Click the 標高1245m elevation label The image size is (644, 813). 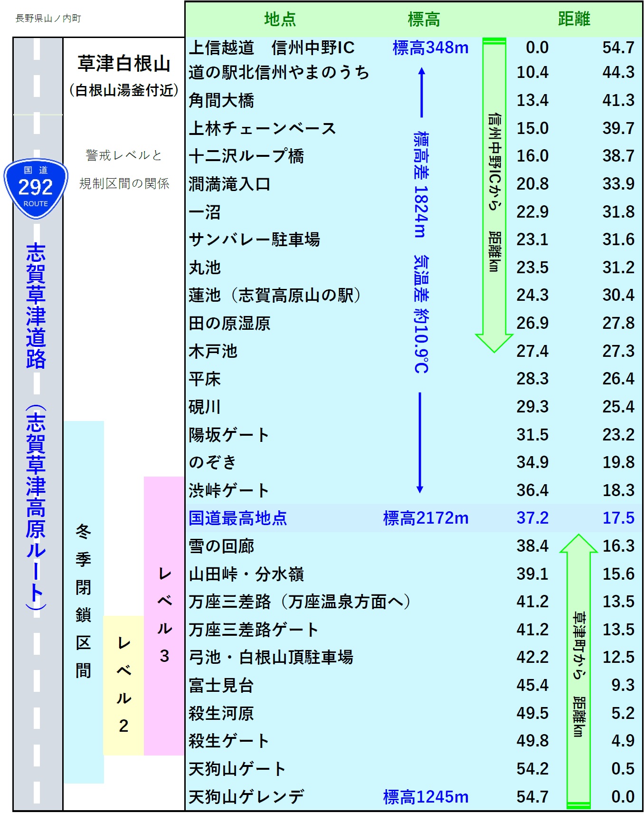pos(426,797)
